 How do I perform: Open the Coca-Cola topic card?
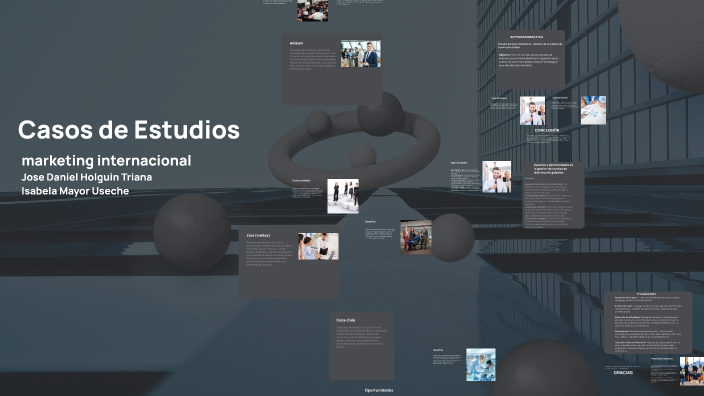pyautogui.click(x=361, y=346)
